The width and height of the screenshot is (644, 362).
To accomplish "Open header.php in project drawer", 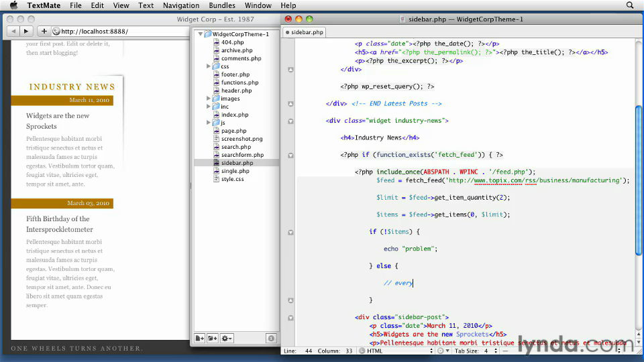I will tap(237, 90).
